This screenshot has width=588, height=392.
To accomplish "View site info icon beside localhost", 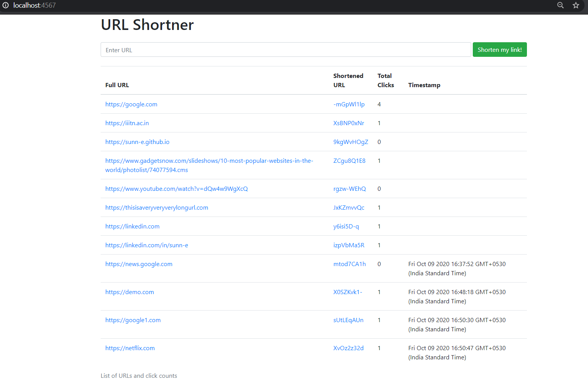I will pos(5,5).
